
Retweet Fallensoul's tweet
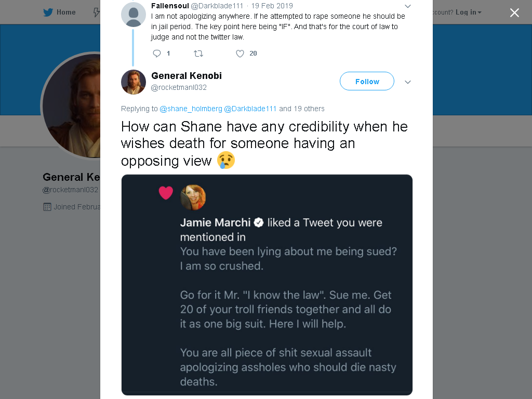coord(198,54)
